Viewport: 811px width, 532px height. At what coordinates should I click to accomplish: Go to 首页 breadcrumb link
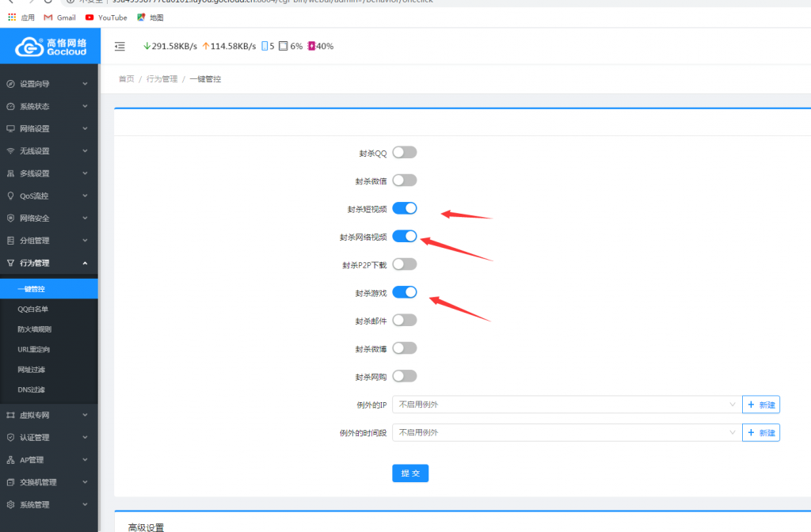[x=126, y=78]
